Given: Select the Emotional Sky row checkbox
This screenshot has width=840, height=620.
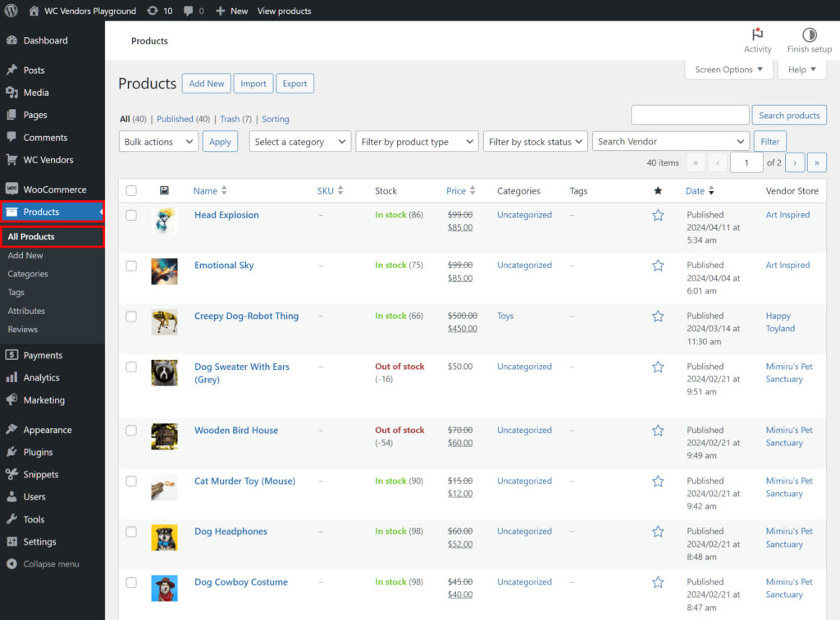Looking at the screenshot, I should coord(131,266).
